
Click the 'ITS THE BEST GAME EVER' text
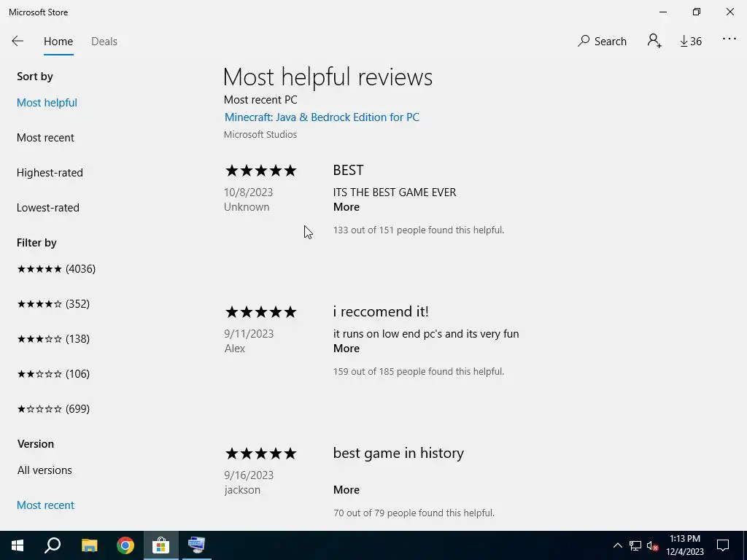pos(395,192)
